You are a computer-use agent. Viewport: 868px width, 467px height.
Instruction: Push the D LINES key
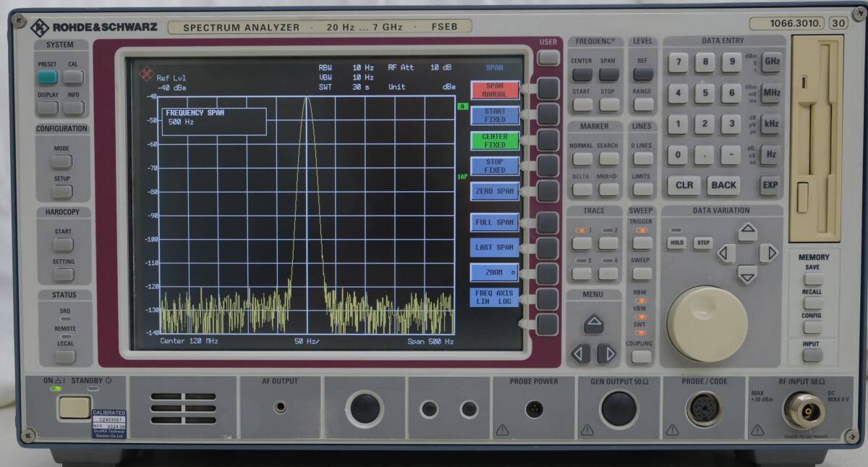tap(642, 159)
